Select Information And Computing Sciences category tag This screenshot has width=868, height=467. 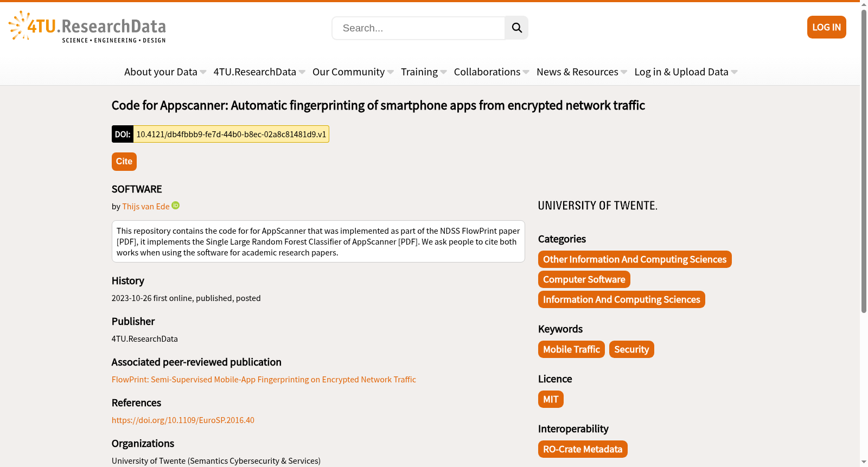pos(622,299)
